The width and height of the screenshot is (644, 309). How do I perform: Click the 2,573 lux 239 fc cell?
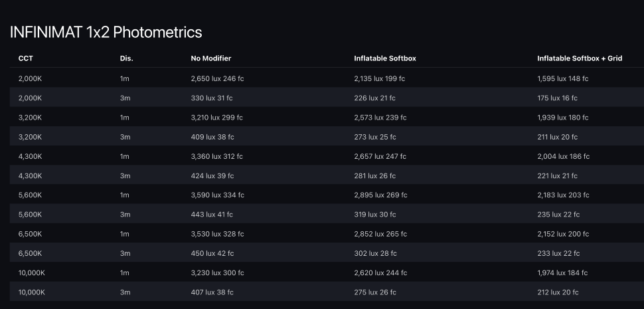[x=380, y=118]
